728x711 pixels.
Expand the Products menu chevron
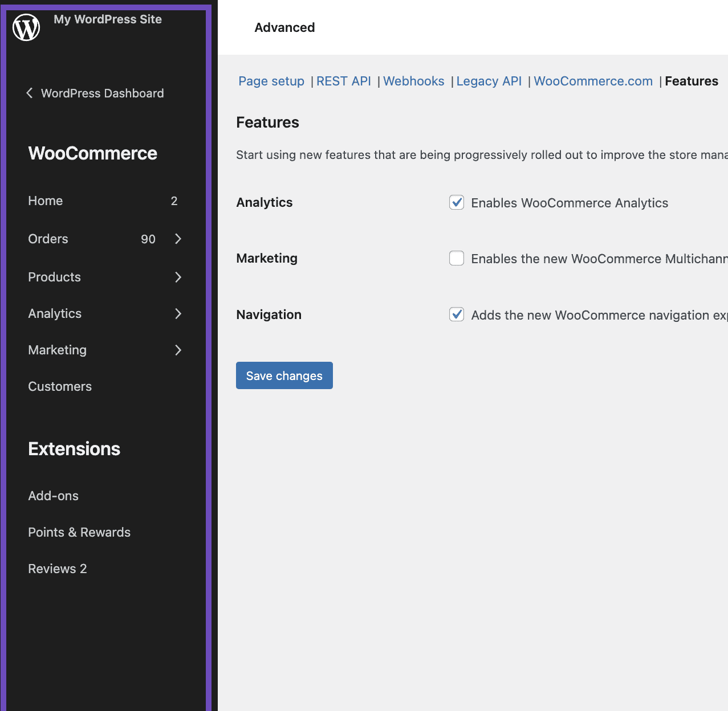pos(178,277)
